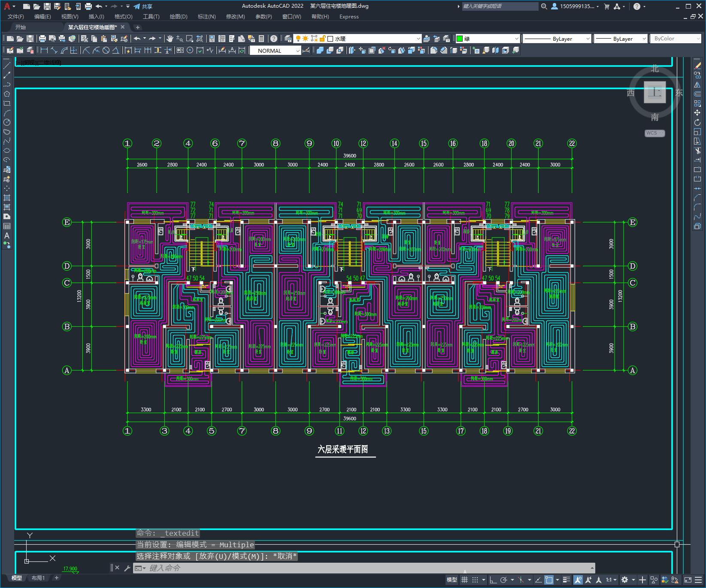Click the Pan hand tool icon

coord(170,39)
